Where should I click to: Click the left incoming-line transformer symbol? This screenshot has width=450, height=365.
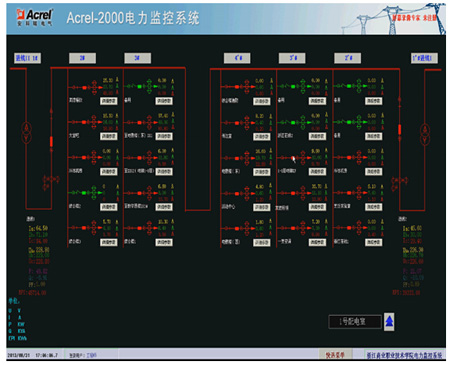coord(27,132)
